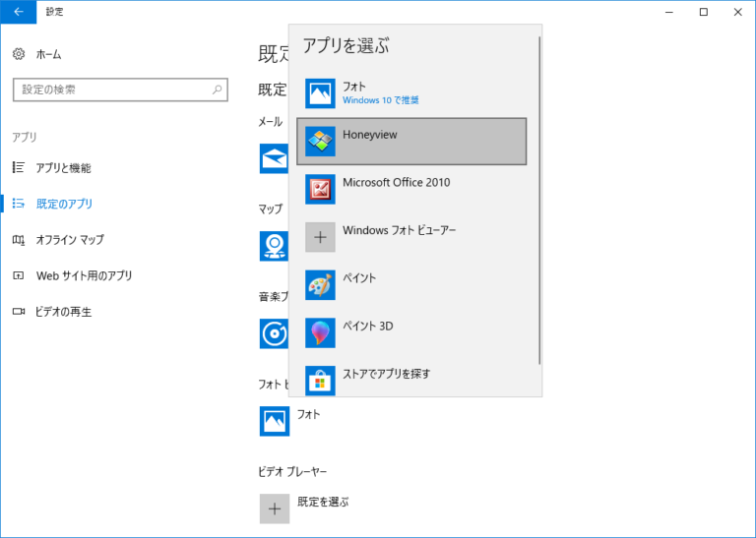
Task: Click 既定を選ぶ for video player
Action: (275, 508)
